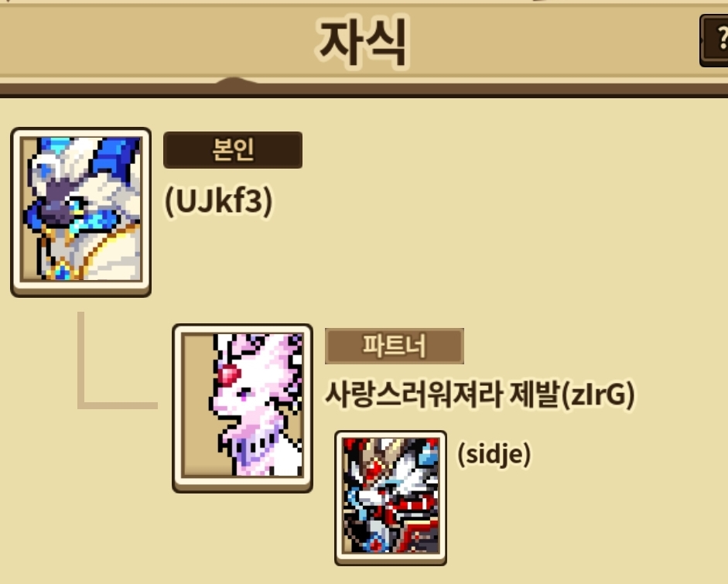728x584 pixels.
Task: Click the red-black child dragon portrait
Action: [x=391, y=497]
